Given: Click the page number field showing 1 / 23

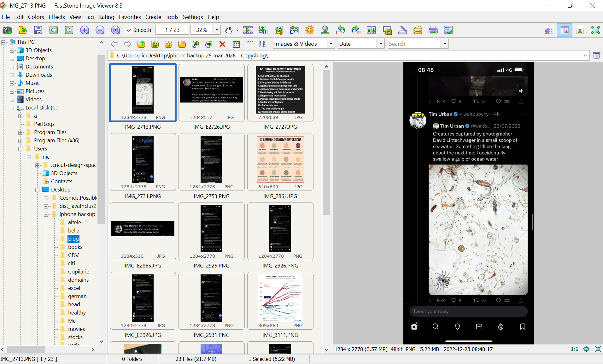Looking at the screenshot, I should (x=172, y=30).
